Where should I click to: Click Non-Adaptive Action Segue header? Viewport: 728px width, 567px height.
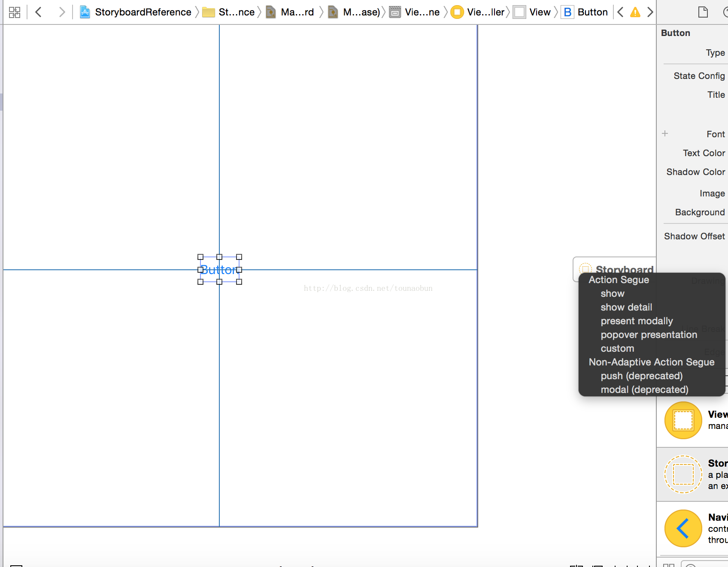pos(652,362)
